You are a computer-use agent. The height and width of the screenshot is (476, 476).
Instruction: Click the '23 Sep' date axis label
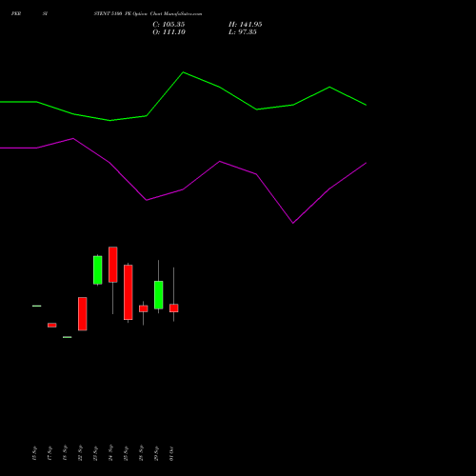click(x=95, y=453)
